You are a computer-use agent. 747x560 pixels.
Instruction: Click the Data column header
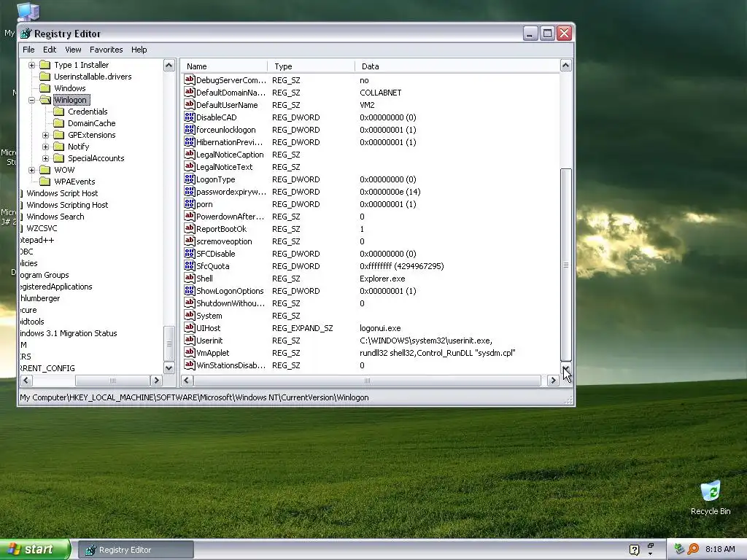pyautogui.click(x=457, y=66)
